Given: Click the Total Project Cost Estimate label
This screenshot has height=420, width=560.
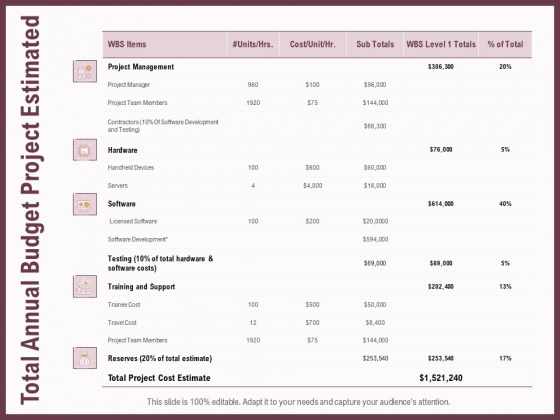Looking at the screenshot, I should click(159, 378).
